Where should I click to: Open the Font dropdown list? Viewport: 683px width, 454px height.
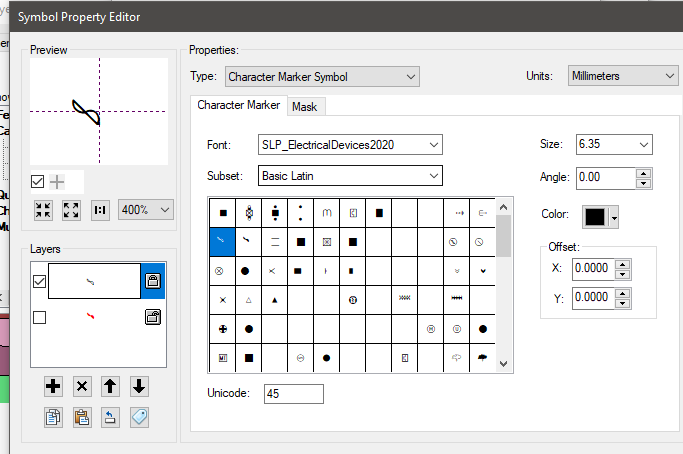[x=350, y=145]
